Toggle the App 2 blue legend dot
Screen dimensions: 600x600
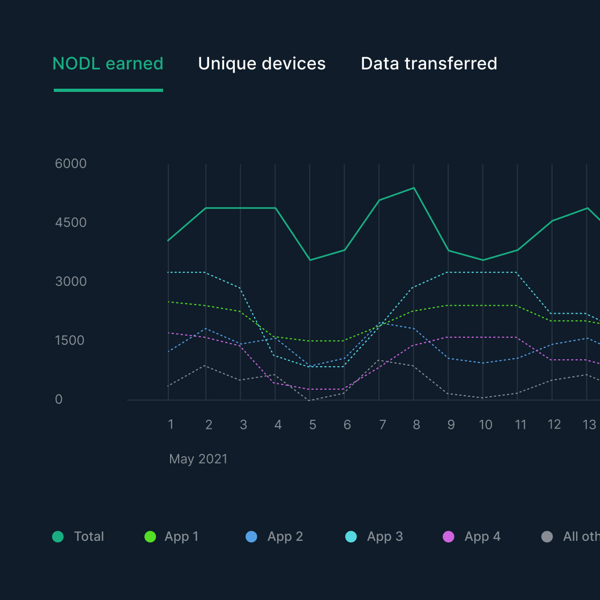point(251,537)
